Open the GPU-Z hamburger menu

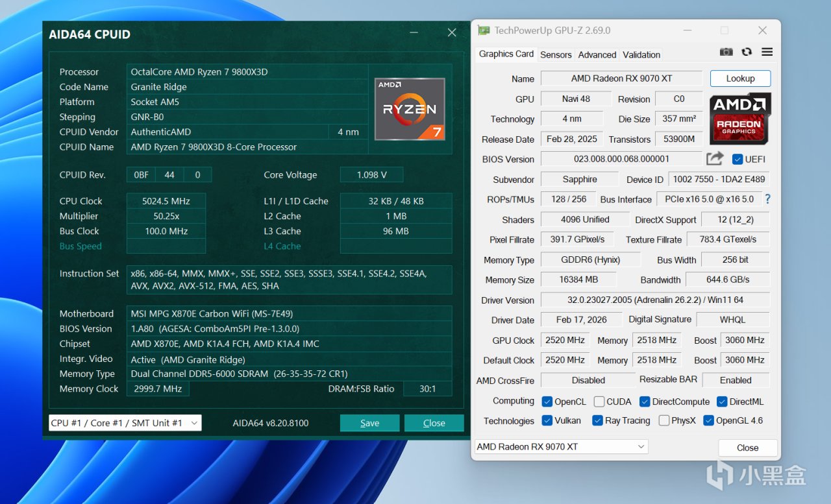[767, 52]
